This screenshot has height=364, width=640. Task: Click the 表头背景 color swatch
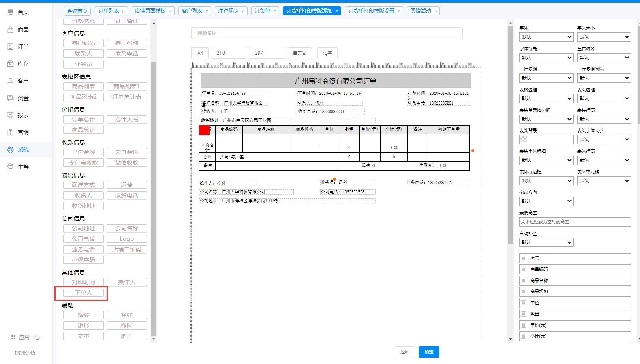524,139
